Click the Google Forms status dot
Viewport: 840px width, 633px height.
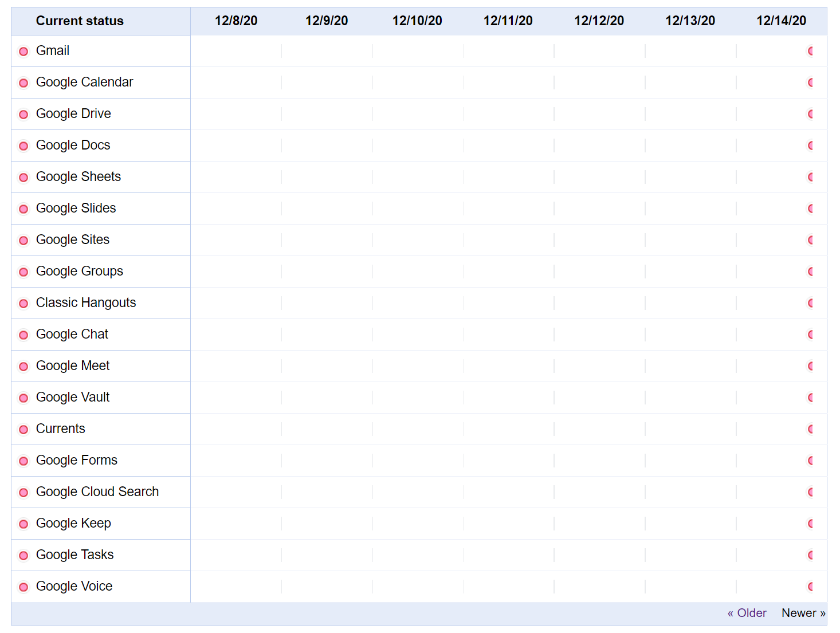[23, 461]
